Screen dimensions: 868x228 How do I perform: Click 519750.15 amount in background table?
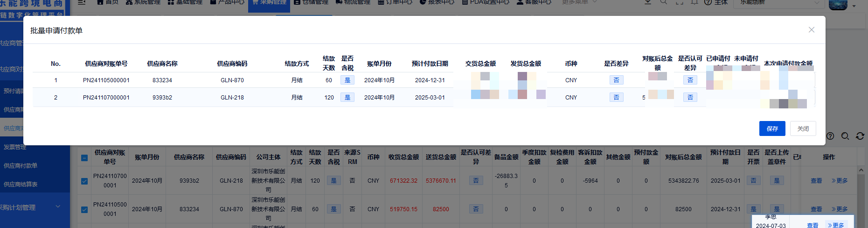[404, 209]
